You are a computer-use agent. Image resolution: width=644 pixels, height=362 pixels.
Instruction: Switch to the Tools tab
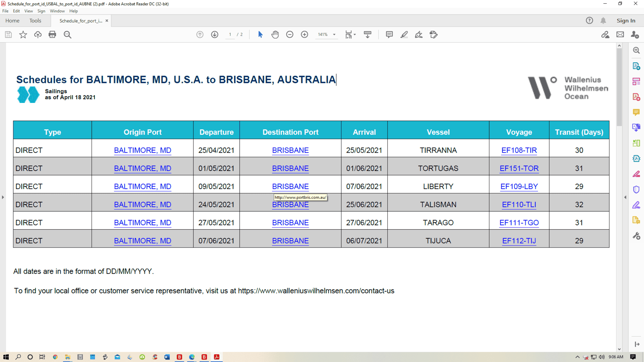pyautogui.click(x=35, y=21)
